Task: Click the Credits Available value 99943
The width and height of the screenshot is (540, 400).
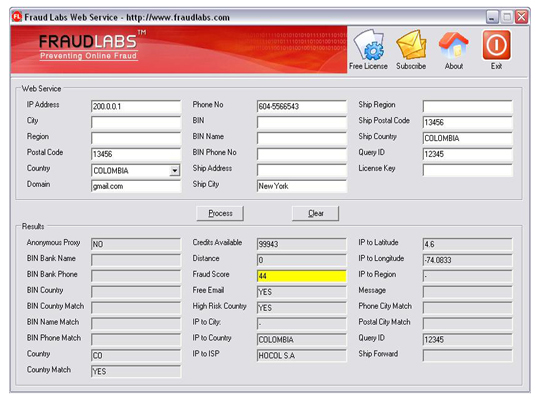Action: point(302,244)
